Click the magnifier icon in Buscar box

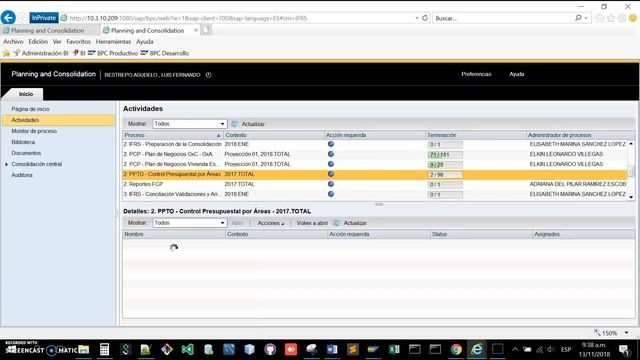(578, 18)
